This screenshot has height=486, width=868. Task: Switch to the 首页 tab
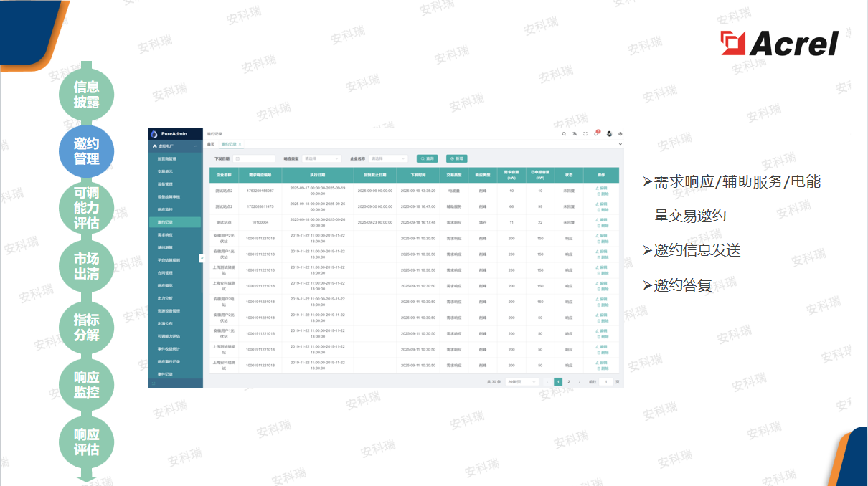(211, 144)
